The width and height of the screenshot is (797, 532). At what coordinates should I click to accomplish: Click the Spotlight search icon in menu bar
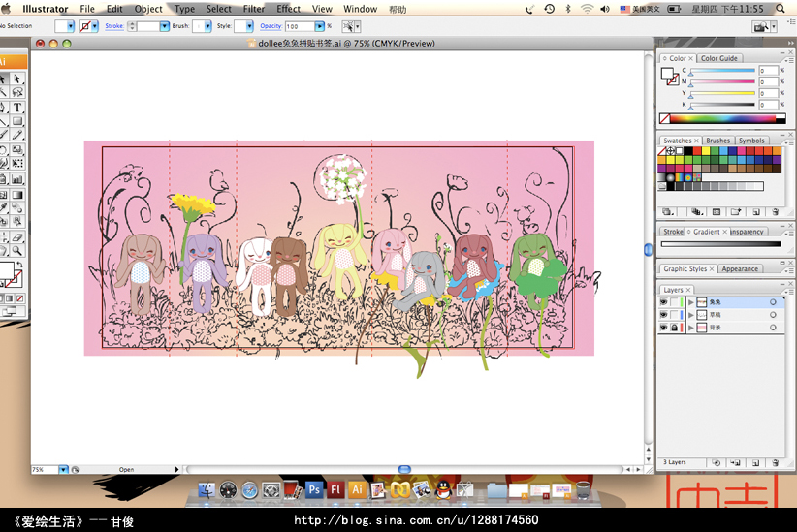point(781,9)
